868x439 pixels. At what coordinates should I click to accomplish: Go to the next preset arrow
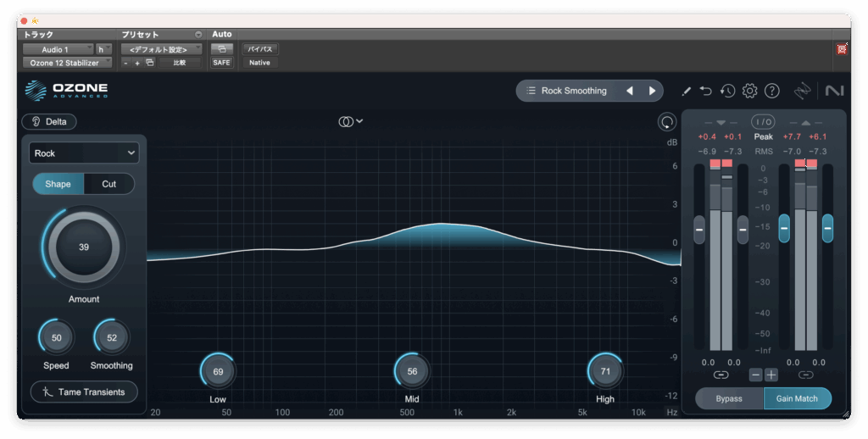(x=652, y=91)
